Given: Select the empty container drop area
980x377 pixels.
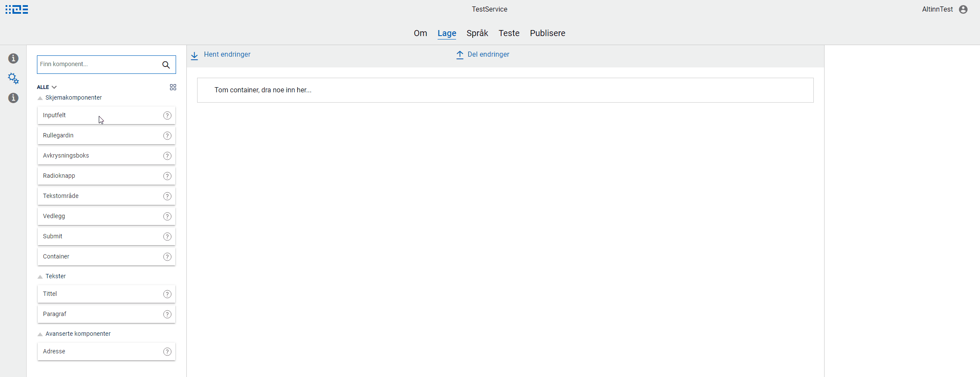Looking at the screenshot, I should [505, 90].
